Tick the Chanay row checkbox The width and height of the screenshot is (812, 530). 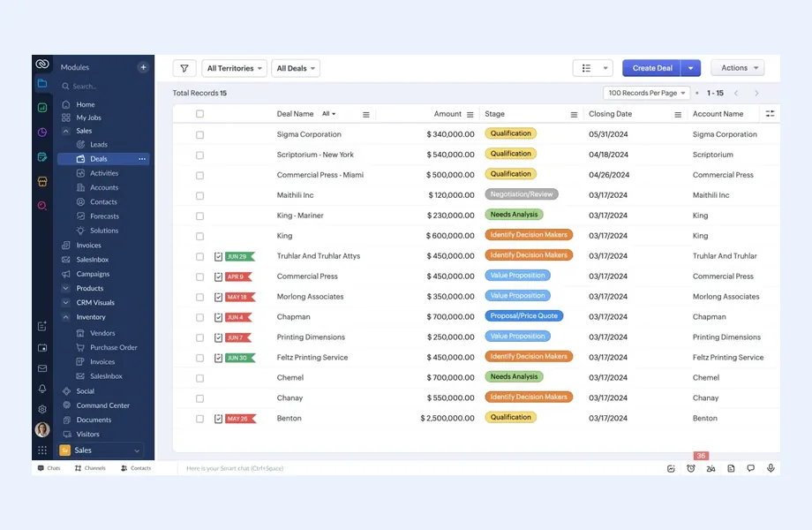point(199,398)
